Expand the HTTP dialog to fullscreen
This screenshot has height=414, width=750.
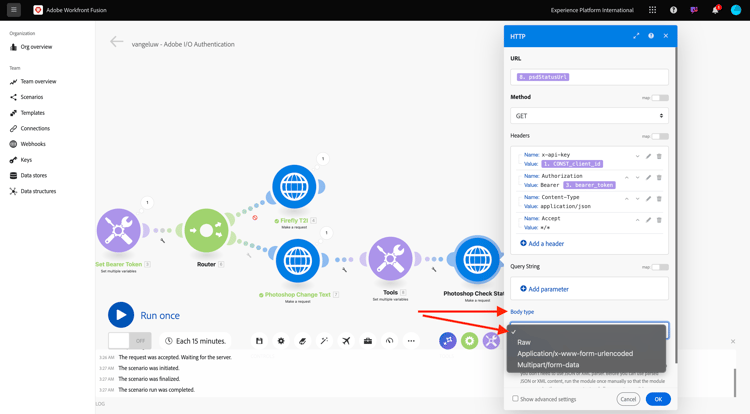[636, 36]
